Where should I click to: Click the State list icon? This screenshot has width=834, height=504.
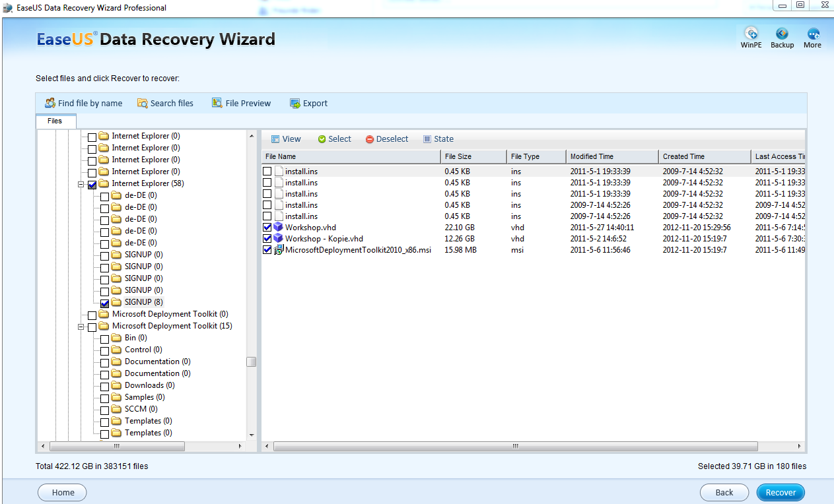click(x=427, y=139)
